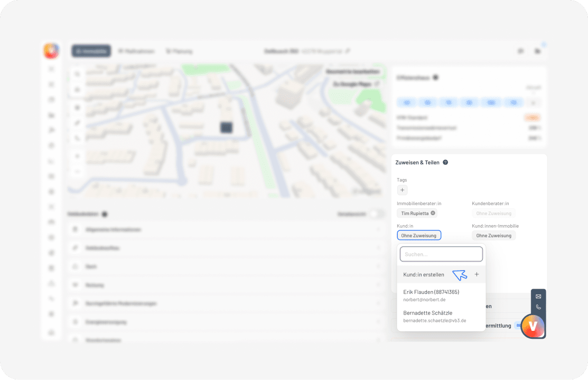Viewport: 588px width, 380px height.
Task: Click the app logo in the sidebar
Action: click(51, 51)
